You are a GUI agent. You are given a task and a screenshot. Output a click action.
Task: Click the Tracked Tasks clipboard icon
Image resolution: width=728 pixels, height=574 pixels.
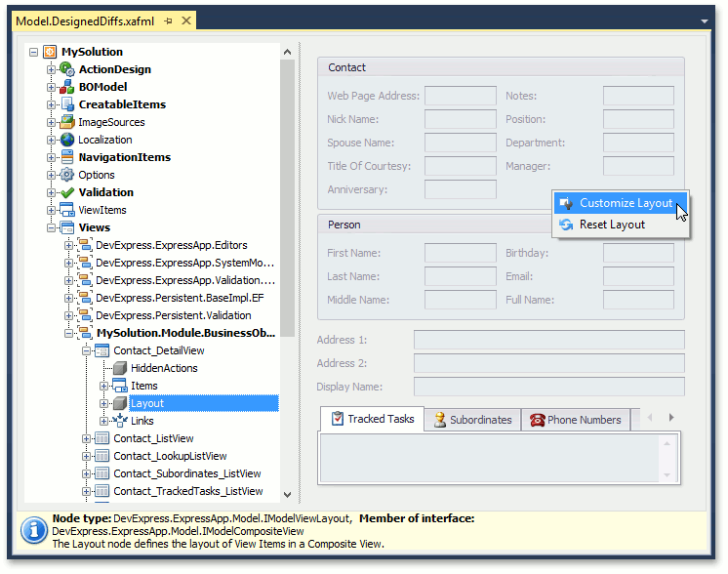(337, 419)
